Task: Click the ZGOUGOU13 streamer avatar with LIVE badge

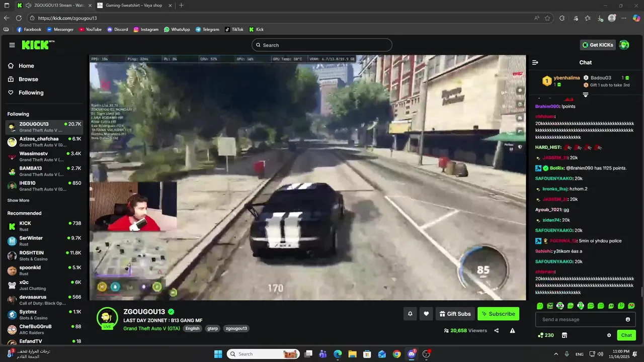Action: coord(107,318)
